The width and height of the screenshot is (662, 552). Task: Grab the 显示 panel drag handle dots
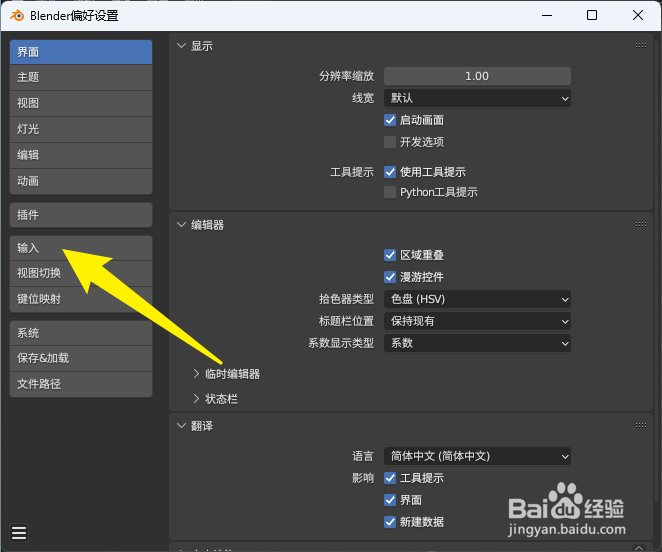tap(640, 46)
